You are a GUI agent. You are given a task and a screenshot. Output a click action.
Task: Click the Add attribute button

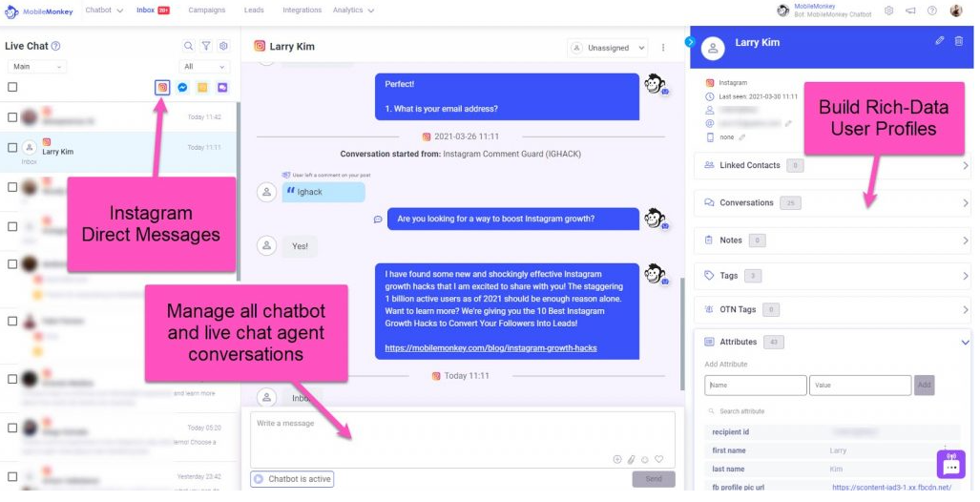[924, 386]
